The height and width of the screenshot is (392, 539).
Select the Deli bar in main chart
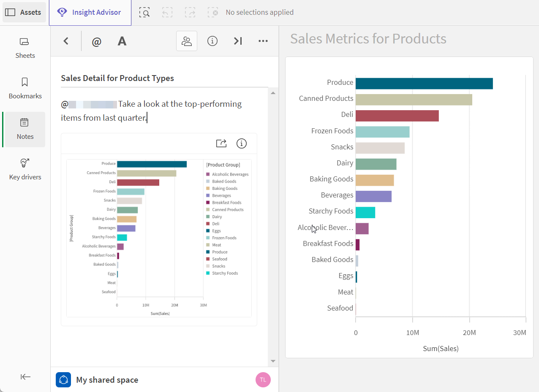[x=397, y=116]
